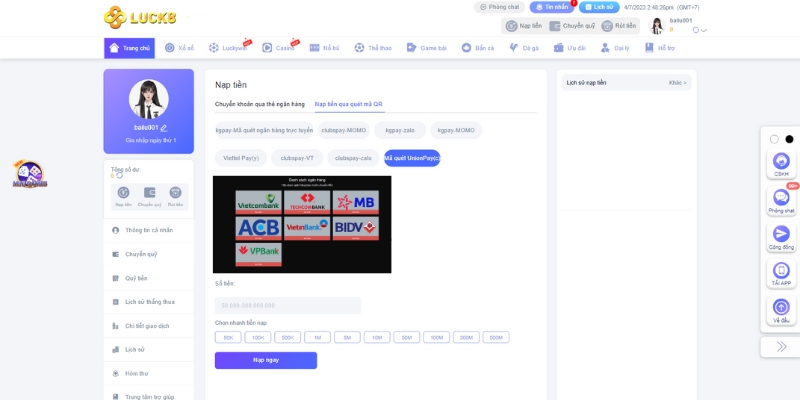Select kgpay-Mã quét ngân hàng trực tuyến option

coord(264,130)
